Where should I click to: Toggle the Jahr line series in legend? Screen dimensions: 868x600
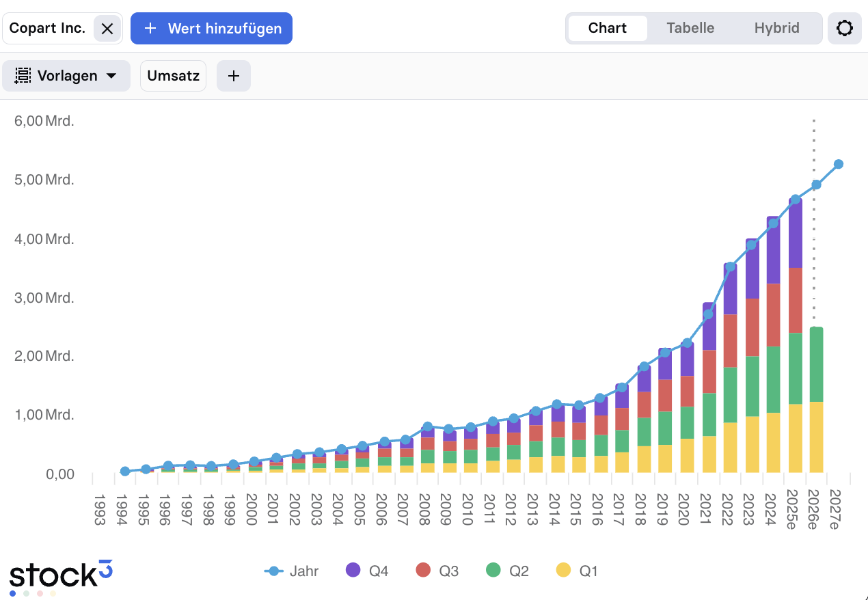click(x=292, y=571)
